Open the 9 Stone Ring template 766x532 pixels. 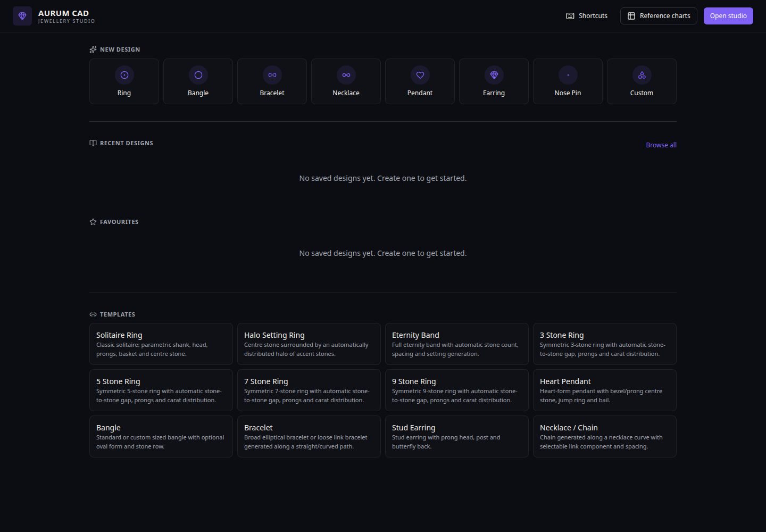(x=457, y=390)
